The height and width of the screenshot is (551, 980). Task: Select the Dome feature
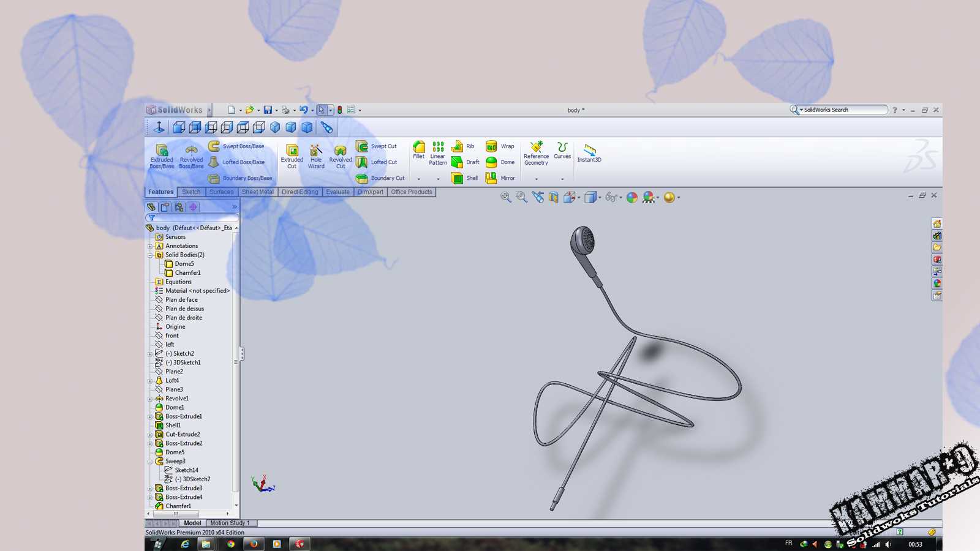tap(500, 162)
